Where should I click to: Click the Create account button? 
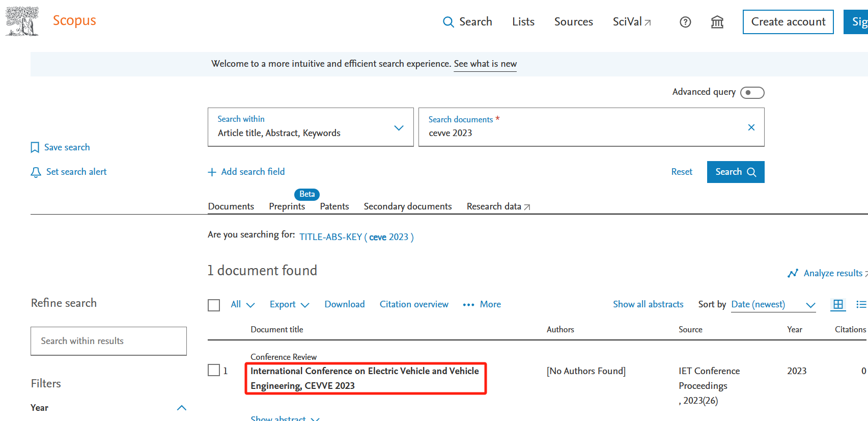pos(788,22)
